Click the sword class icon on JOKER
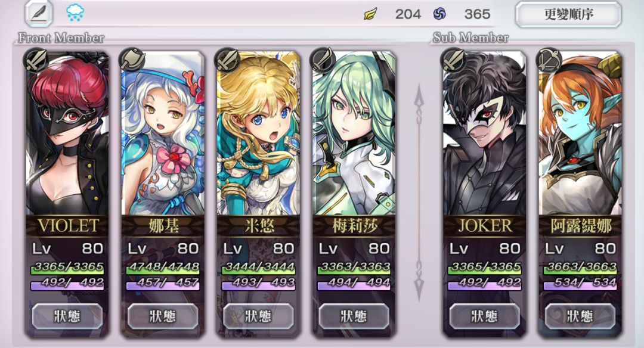 pyautogui.click(x=453, y=60)
